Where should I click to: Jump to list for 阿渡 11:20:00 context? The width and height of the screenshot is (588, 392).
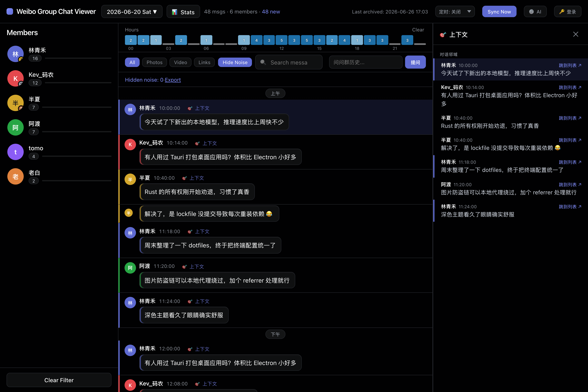point(570,185)
